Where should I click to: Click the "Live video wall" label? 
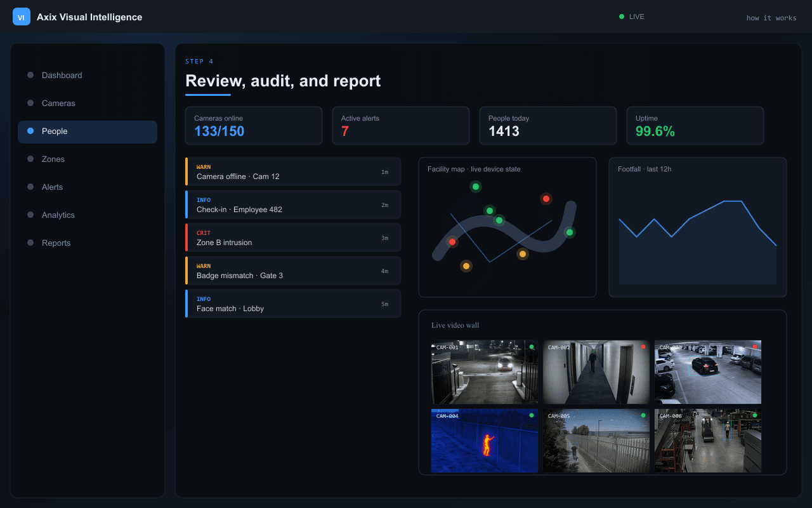455,325
